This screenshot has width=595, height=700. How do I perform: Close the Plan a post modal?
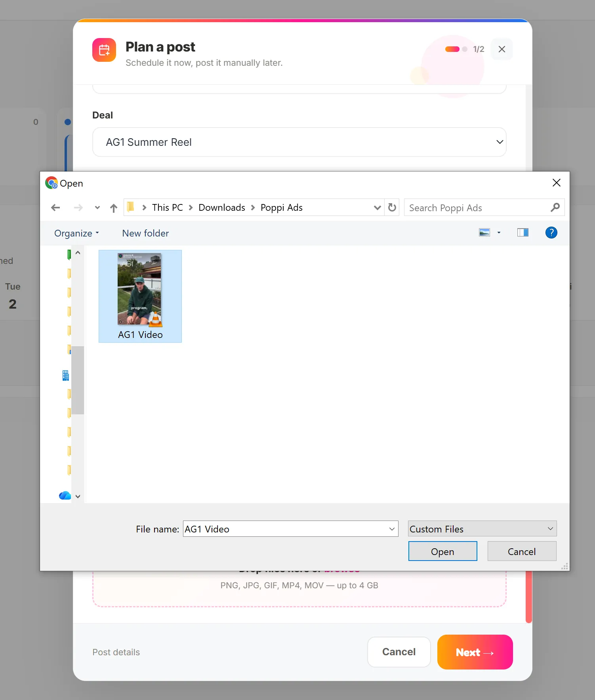coord(502,49)
